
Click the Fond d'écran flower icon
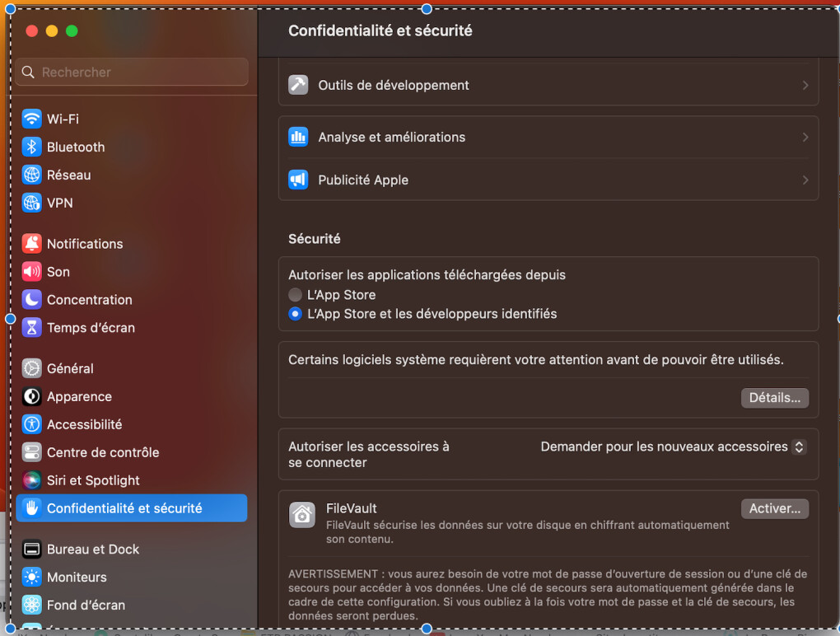point(31,605)
